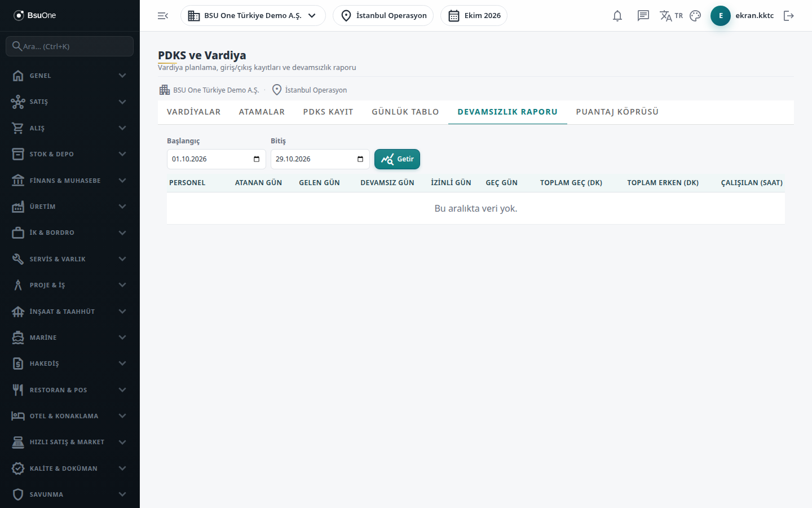Click the Başlangıç date field

pyautogui.click(x=217, y=159)
